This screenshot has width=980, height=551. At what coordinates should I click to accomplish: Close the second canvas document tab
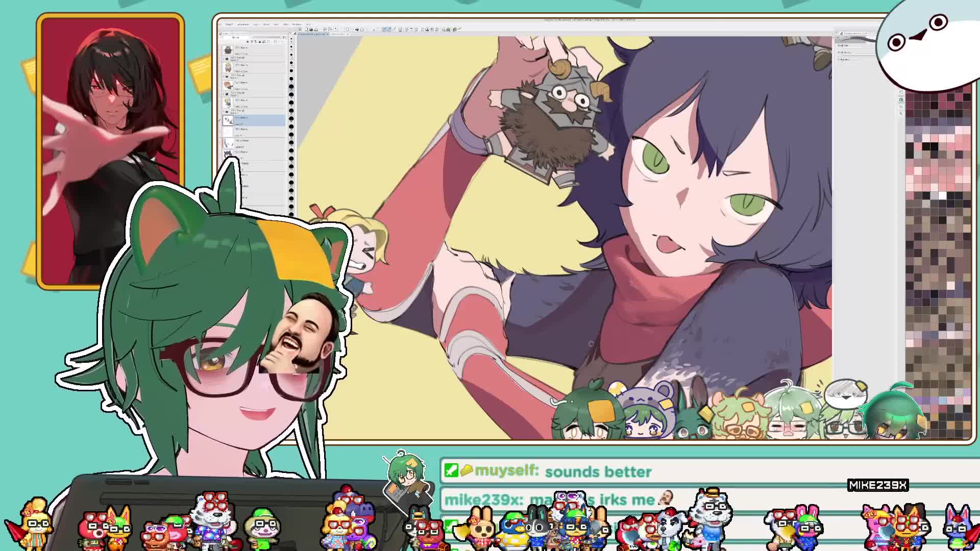[x=348, y=34]
